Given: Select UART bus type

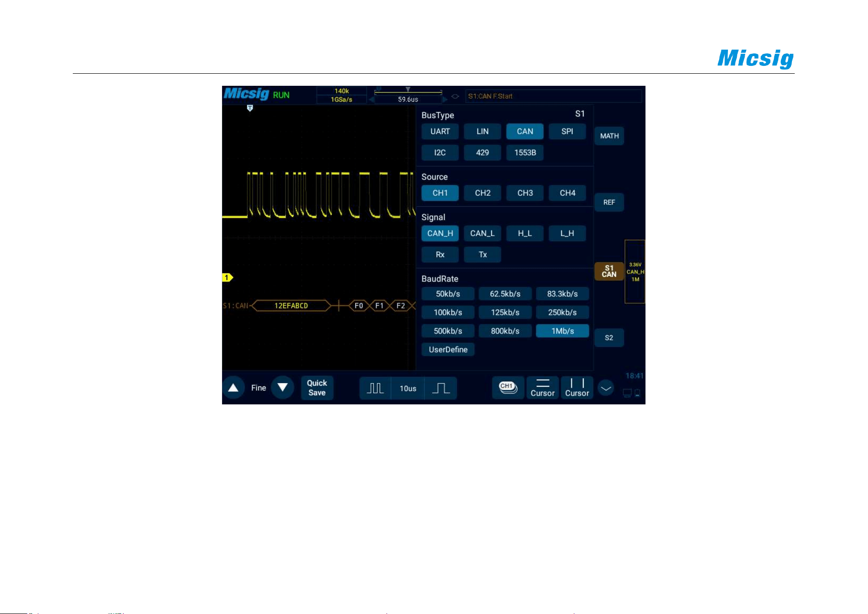Looking at the screenshot, I should click(x=440, y=131).
